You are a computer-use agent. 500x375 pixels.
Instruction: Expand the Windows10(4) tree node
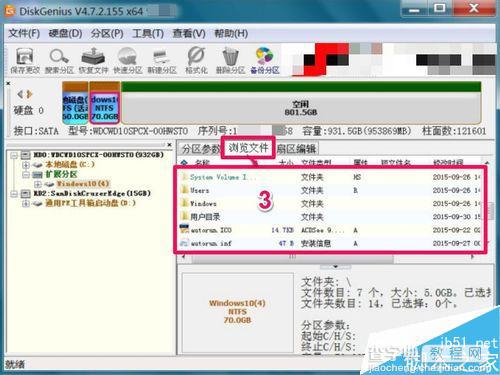pos(37,184)
